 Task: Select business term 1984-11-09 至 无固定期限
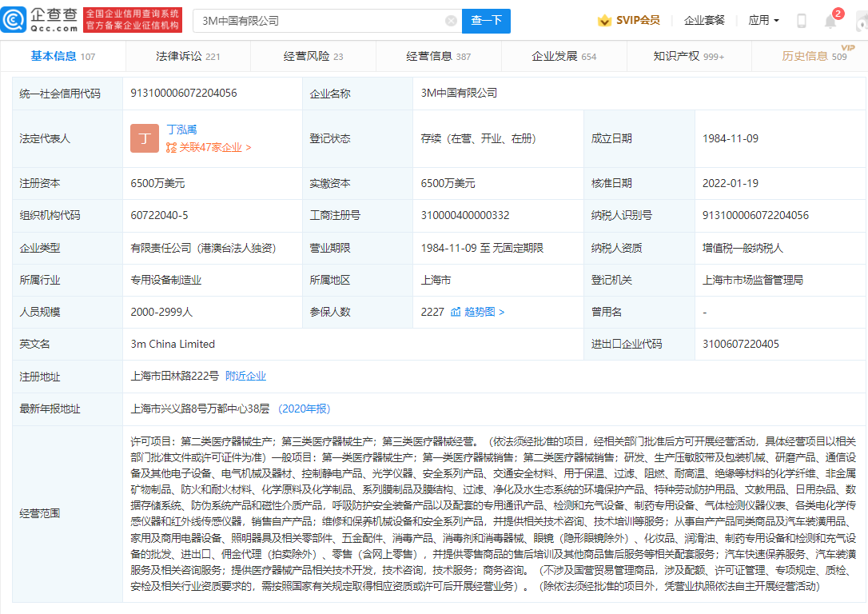482,248
